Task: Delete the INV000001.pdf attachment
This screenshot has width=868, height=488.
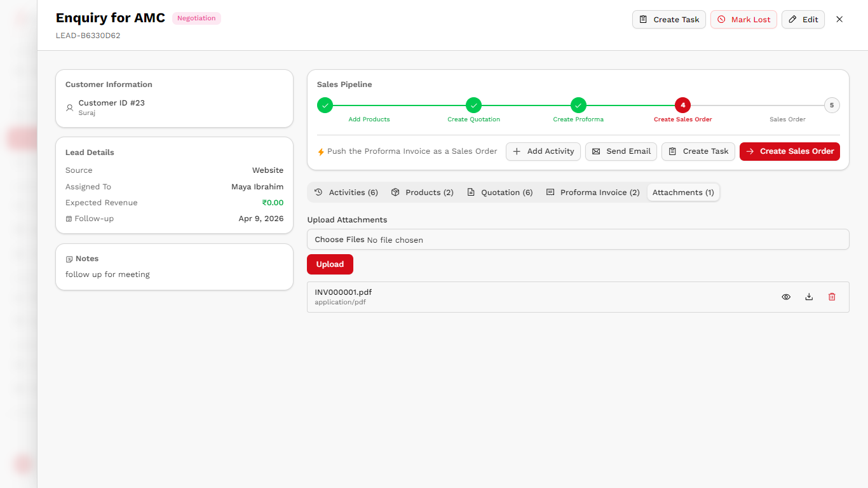Action: pos(832,297)
